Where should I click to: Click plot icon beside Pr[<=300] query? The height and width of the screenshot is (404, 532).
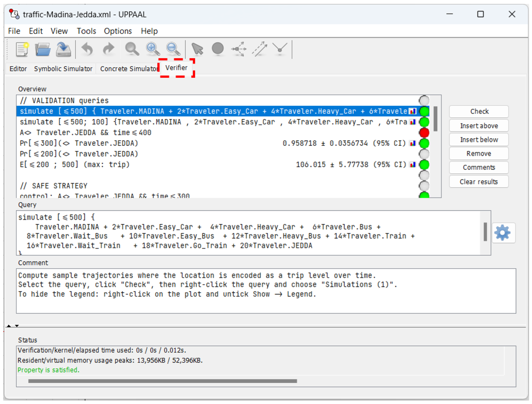click(x=413, y=143)
